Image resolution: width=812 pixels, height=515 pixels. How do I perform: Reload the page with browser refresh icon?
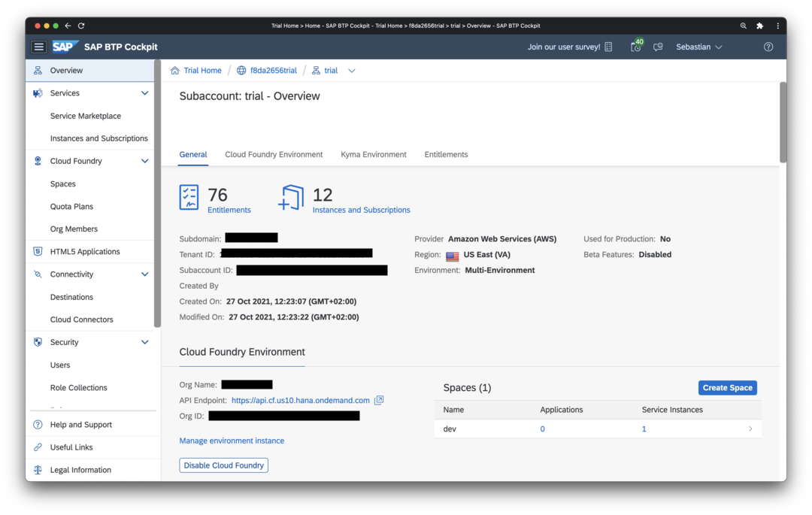pyautogui.click(x=81, y=26)
